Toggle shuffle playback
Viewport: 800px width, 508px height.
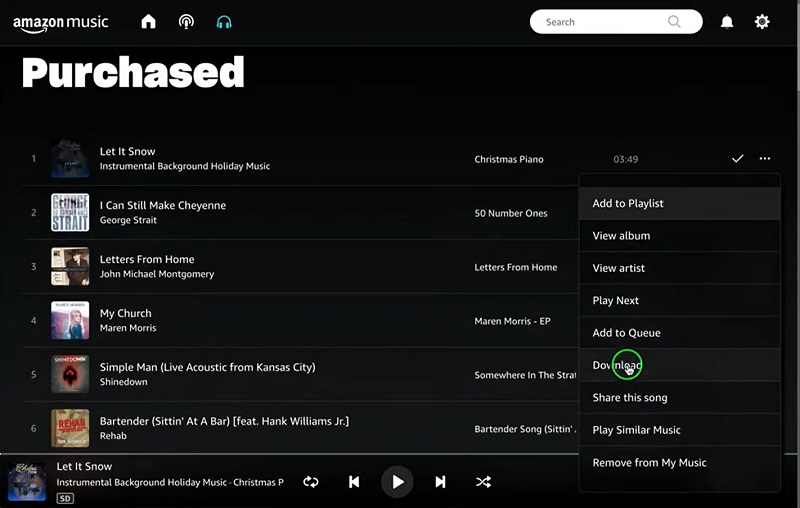(483, 482)
